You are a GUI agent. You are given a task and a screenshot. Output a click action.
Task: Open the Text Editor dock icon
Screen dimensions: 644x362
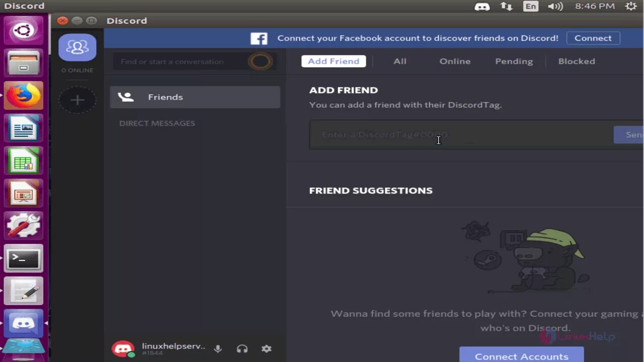(24, 291)
